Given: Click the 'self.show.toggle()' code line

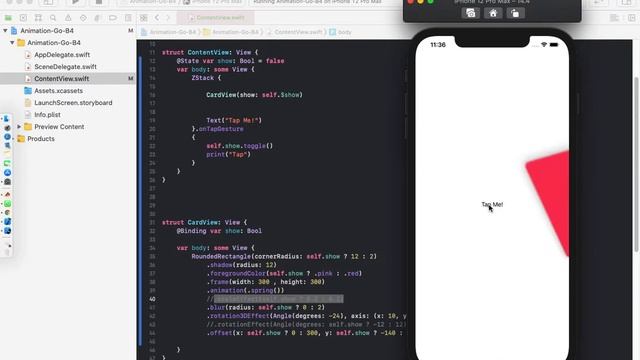Looking at the screenshot, I should tap(240, 146).
